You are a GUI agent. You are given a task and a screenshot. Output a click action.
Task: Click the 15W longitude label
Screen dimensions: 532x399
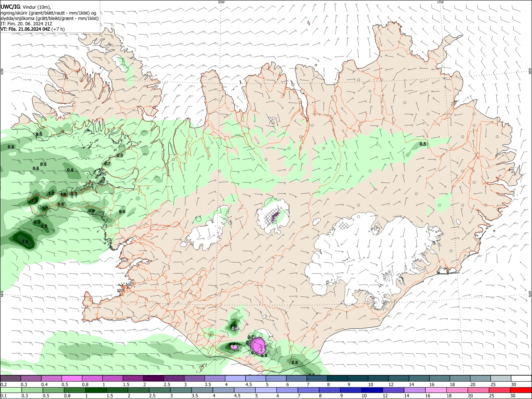(x=440, y=2)
